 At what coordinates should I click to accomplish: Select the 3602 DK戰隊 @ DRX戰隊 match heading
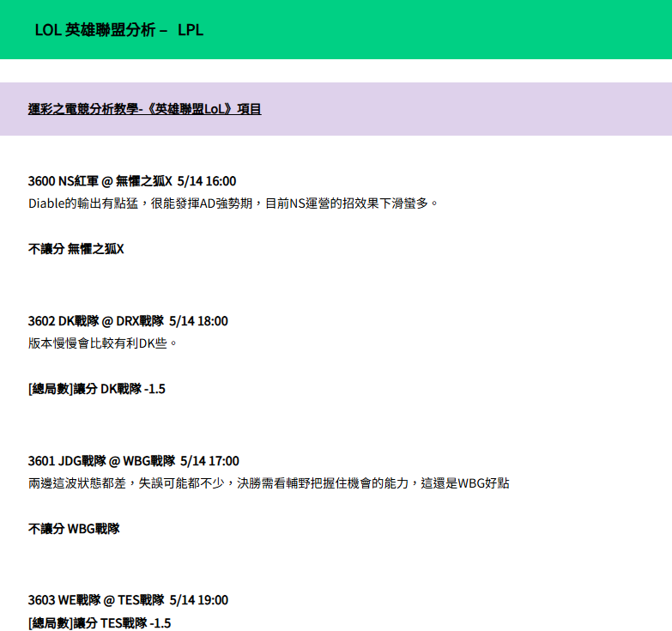(x=128, y=320)
